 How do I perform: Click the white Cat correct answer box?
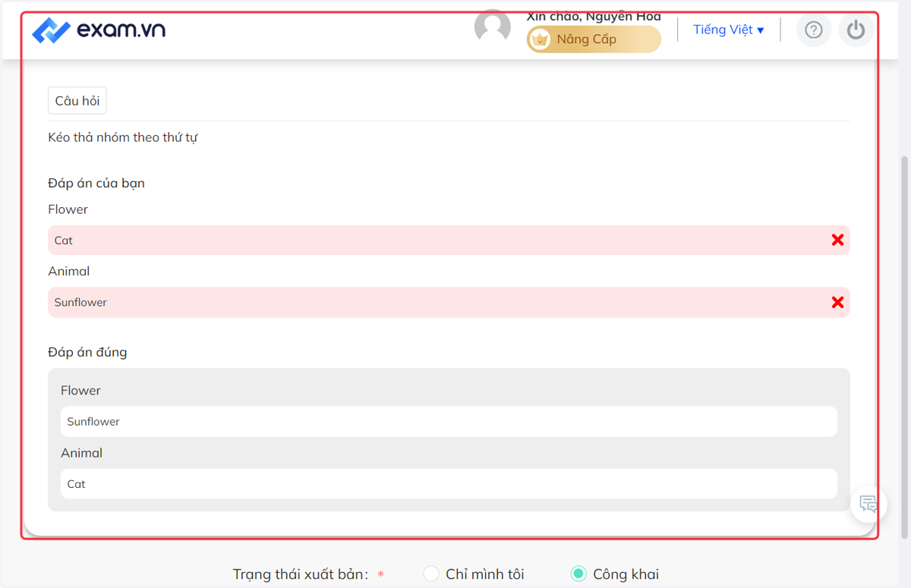coord(449,483)
